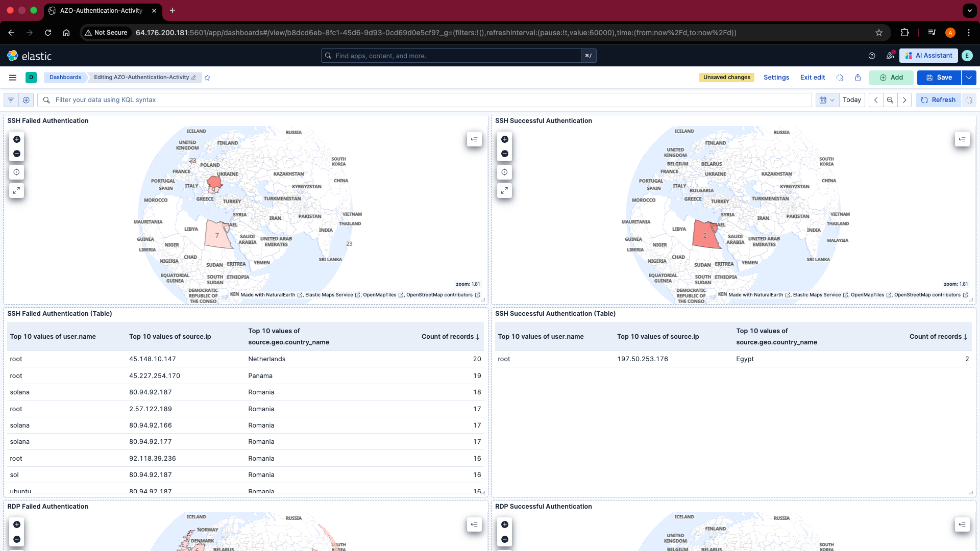The height and width of the screenshot is (551, 980).
Task: Open a new browser tab
Action: coord(173,10)
